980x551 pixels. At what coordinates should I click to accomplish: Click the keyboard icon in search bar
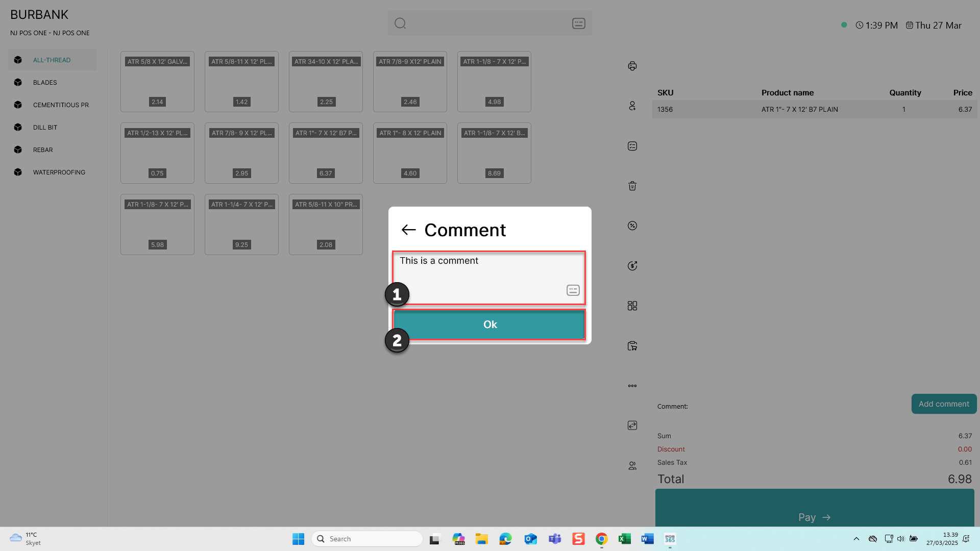coord(578,23)
